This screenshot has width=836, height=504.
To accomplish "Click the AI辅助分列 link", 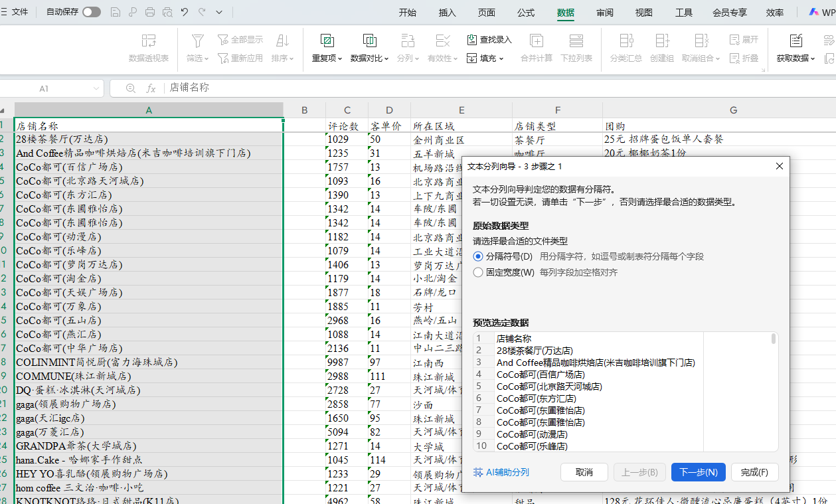I will [501, 472].
